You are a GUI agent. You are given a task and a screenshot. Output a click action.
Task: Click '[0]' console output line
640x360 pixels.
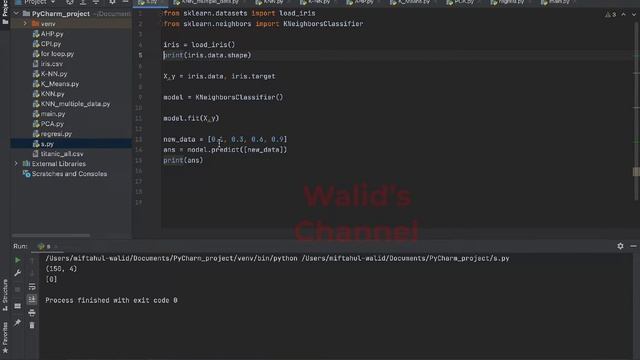click(51, 279)
